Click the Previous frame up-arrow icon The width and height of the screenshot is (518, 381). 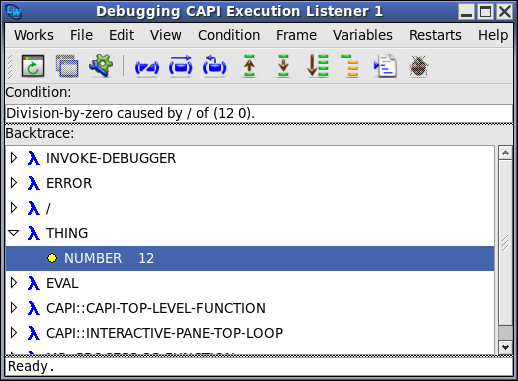coord(249,66)
